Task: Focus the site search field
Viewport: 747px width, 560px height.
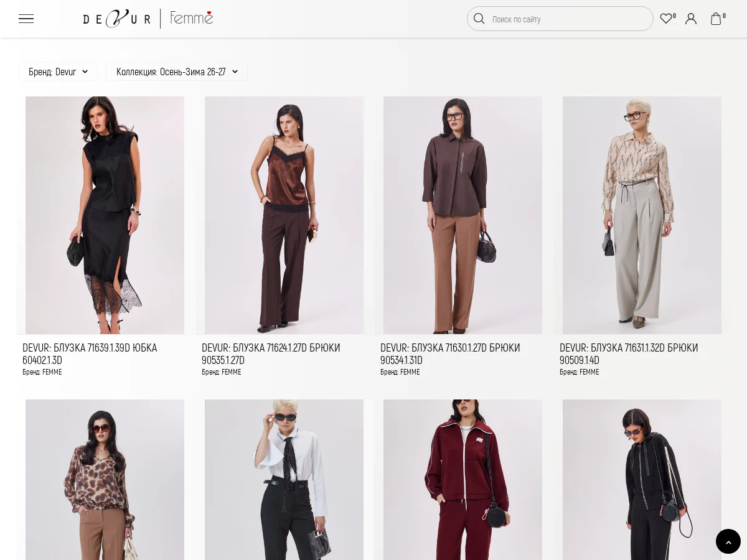Action: pos(560,19)
